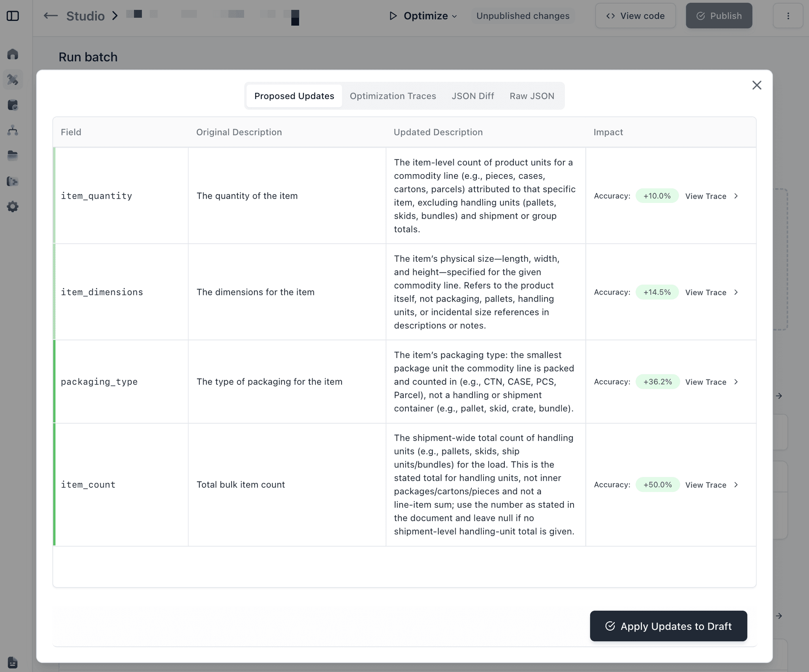Open the Raw JSON tab

532,96
